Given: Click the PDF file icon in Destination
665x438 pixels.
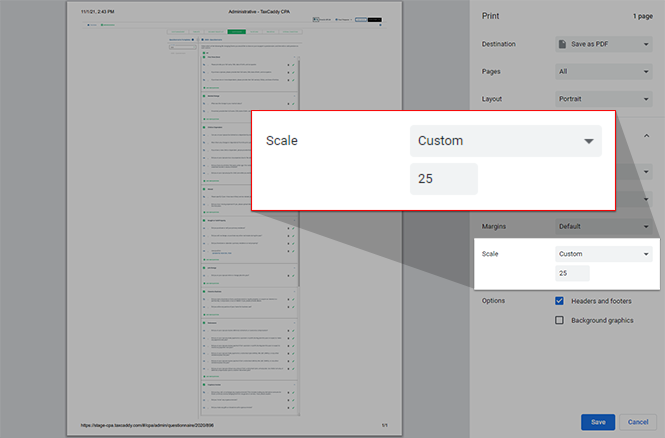Looking at the screenshot, I should (x=562, y=44).
